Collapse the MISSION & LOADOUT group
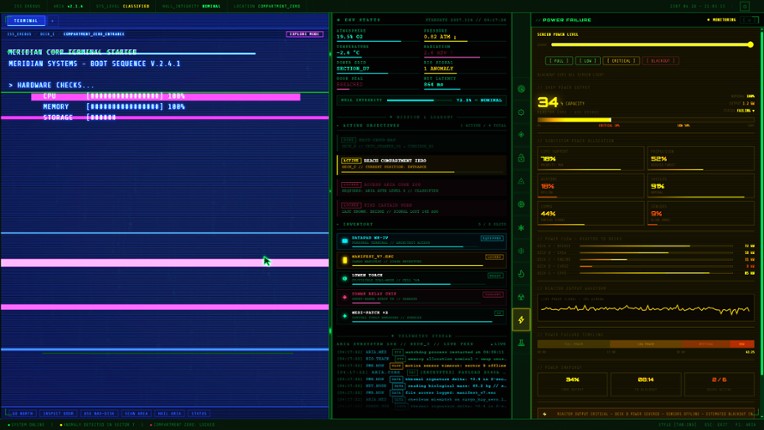Screen dimensions: 764x430 421,117
